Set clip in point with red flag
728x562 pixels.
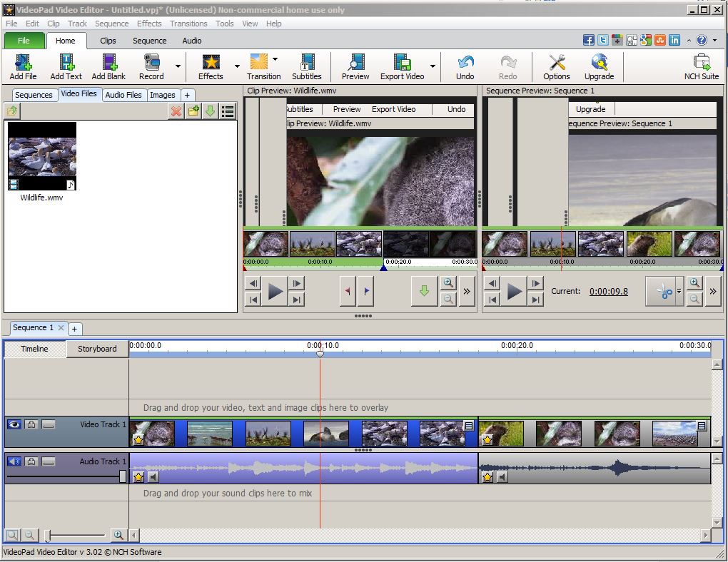tap(348, 291)
